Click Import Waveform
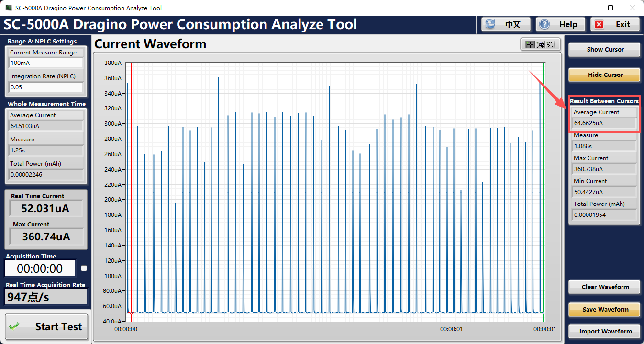Screen dimensions: 644x344 click(604, 332)
